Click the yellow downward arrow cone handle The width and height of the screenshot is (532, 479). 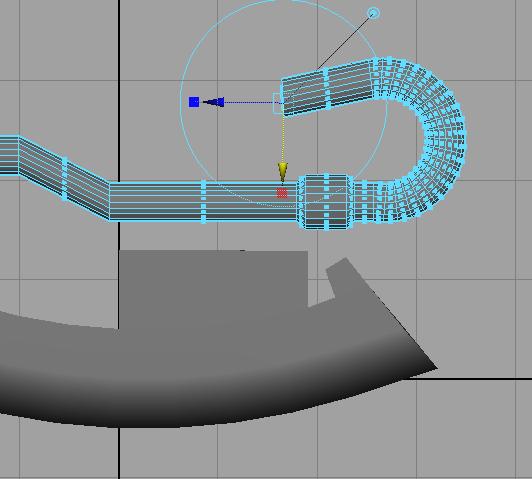point(283,172)
